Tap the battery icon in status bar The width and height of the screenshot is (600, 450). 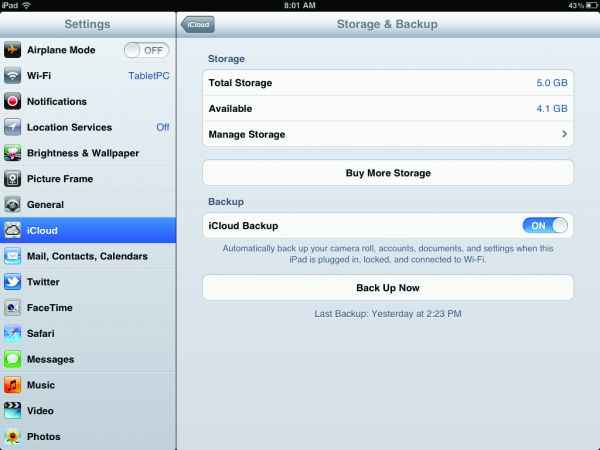tap(591, 5)
